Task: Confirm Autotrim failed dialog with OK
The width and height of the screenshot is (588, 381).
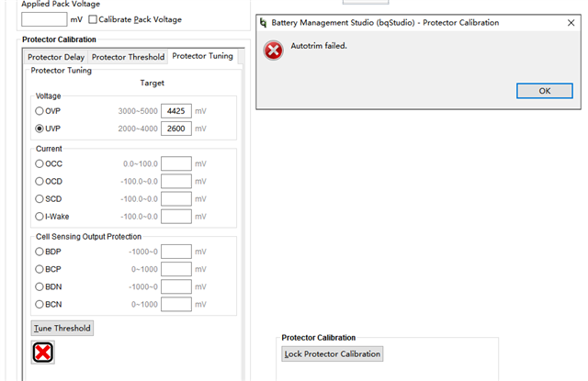Action: pyautogui.click(x=545, y=91)
